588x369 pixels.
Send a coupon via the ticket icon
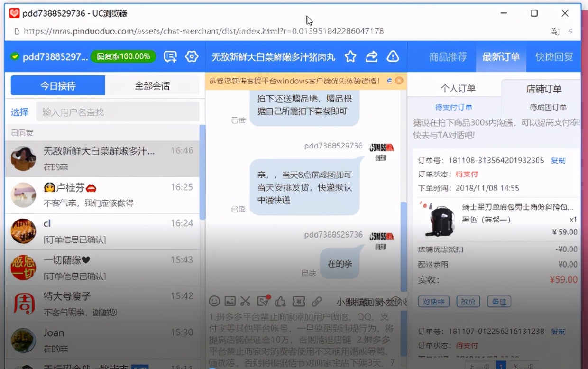pos(298,301)
